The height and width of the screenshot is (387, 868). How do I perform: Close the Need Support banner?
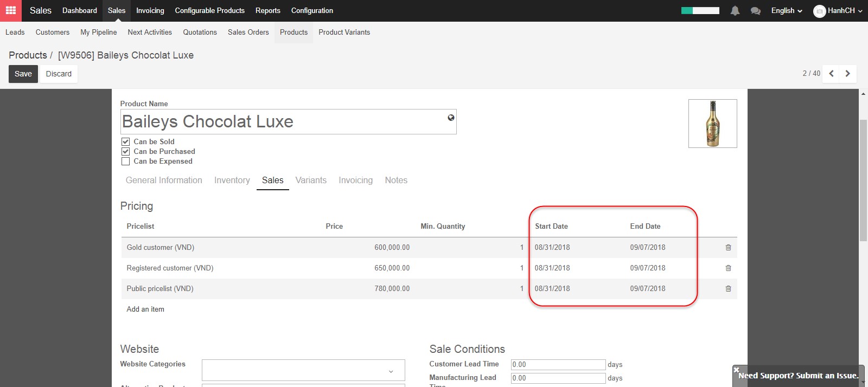click(x=736, y=370)
